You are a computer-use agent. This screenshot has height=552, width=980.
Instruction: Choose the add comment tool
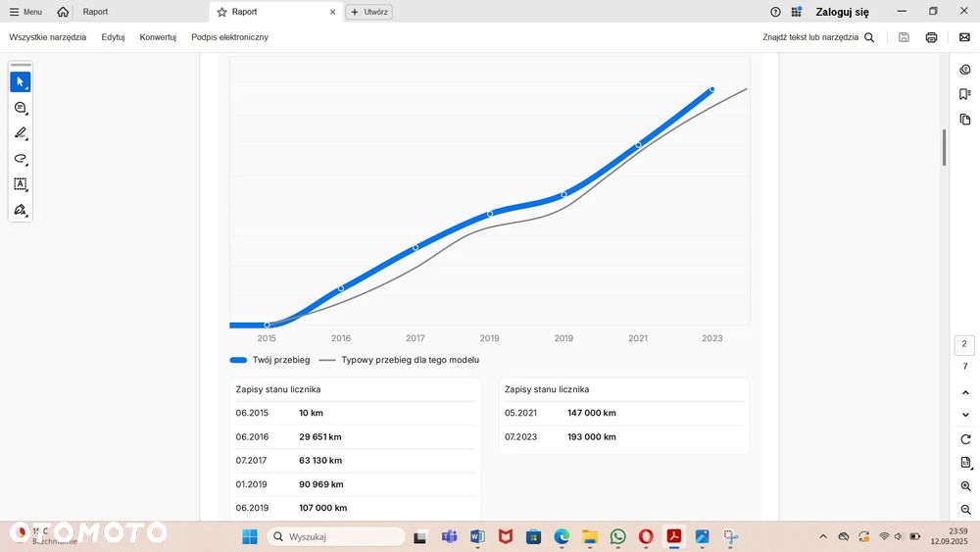[20, 108]
